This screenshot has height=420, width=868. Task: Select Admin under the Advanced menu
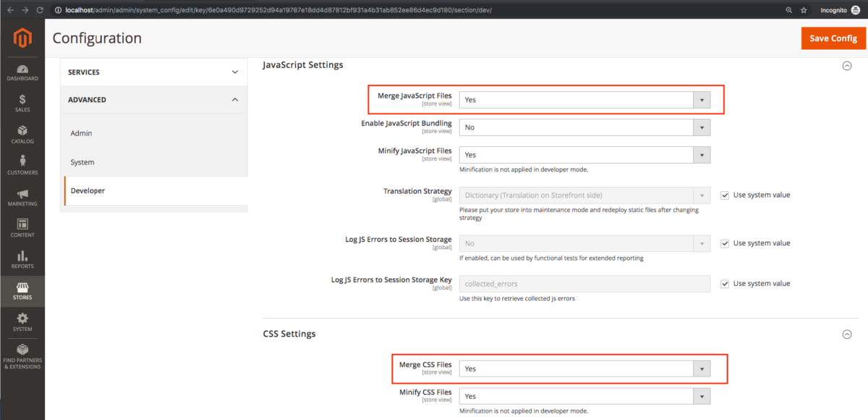coord(80,133)
